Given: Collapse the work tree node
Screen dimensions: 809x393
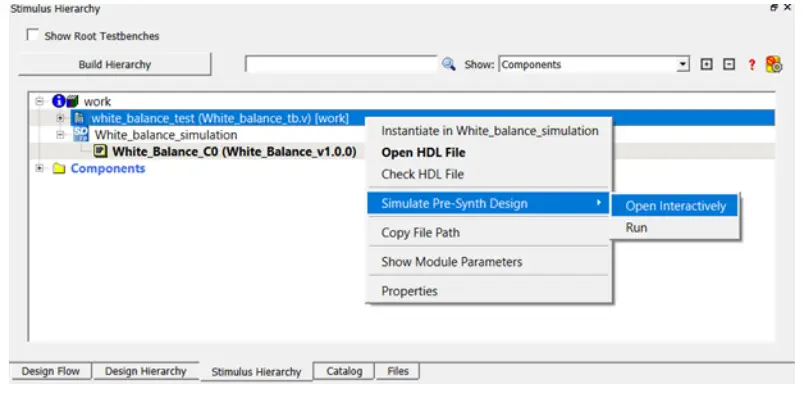Looking at the screenshot, I should [40, 101].
